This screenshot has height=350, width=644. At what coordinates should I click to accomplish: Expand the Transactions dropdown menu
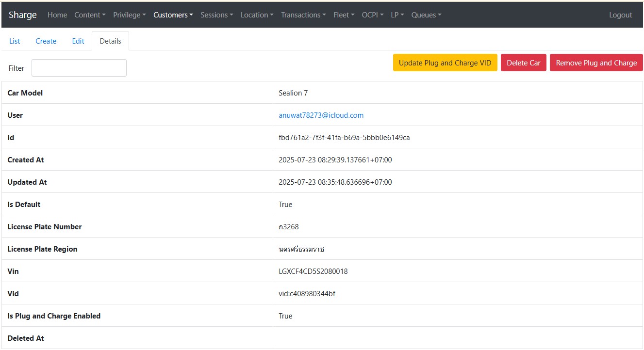tap(303, 15)
